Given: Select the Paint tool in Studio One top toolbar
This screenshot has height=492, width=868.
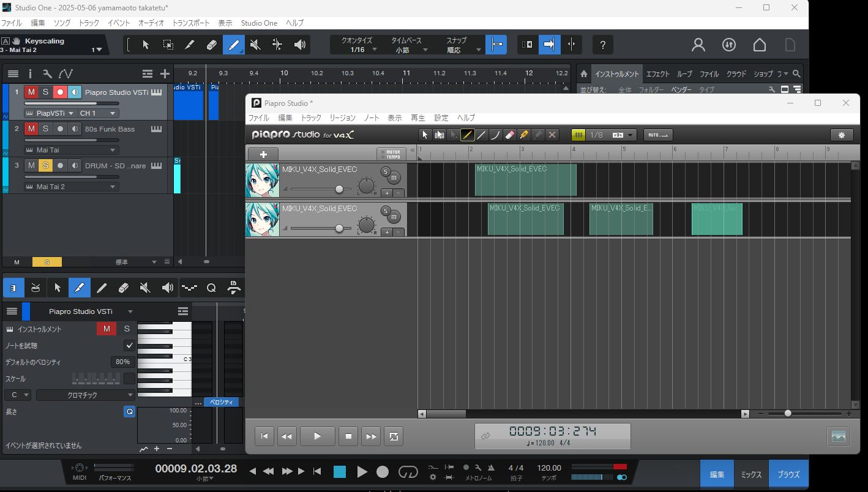Looking at the screenshot, I should click(x=234, y=45).
